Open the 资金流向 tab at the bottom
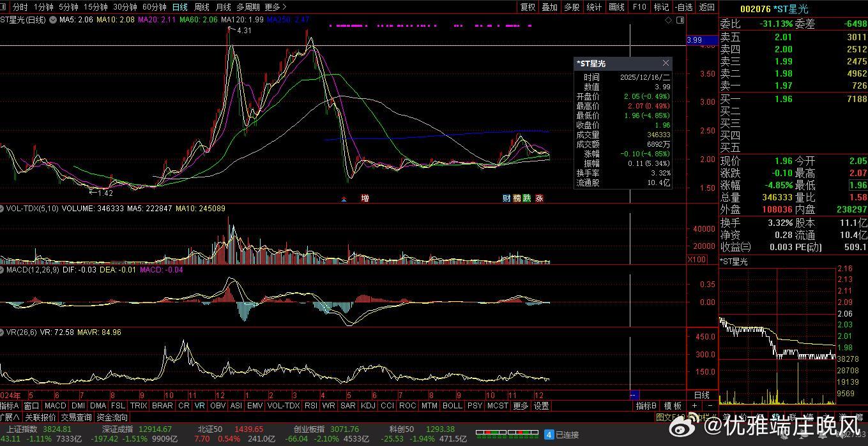 pos(112,417)
